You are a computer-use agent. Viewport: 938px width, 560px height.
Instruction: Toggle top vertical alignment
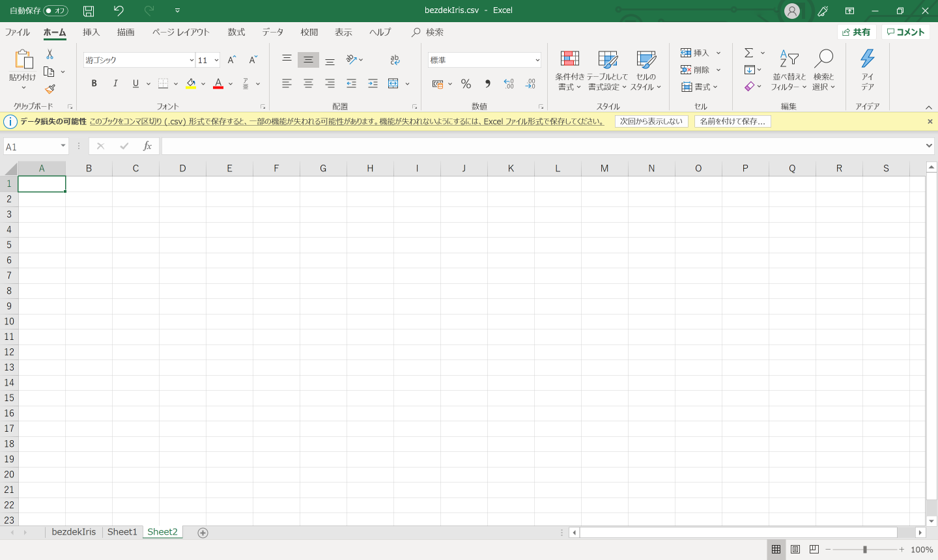point(287,60)
